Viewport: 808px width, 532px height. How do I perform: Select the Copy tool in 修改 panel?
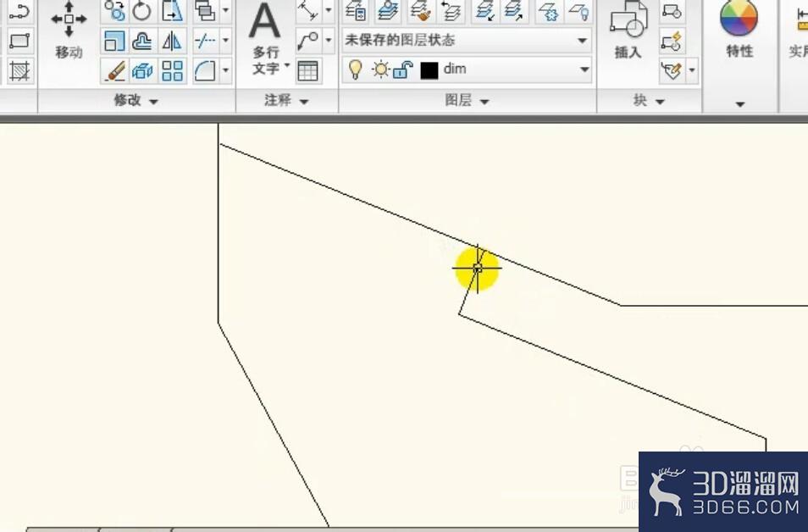pos(114,10)
